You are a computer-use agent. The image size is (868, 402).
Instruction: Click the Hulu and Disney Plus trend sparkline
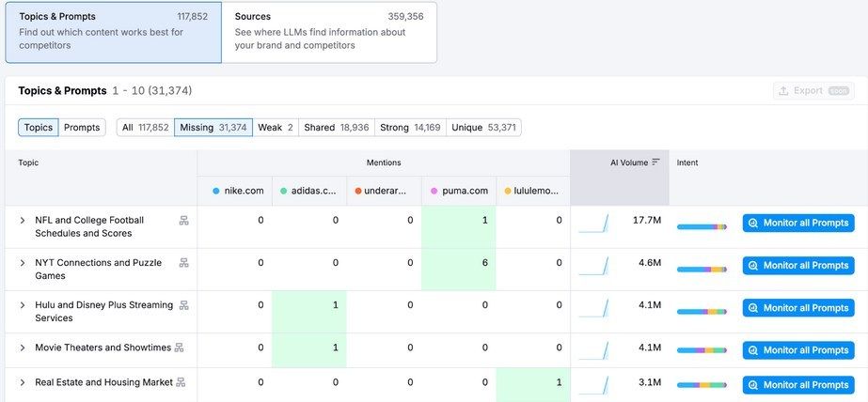[593, 309]
